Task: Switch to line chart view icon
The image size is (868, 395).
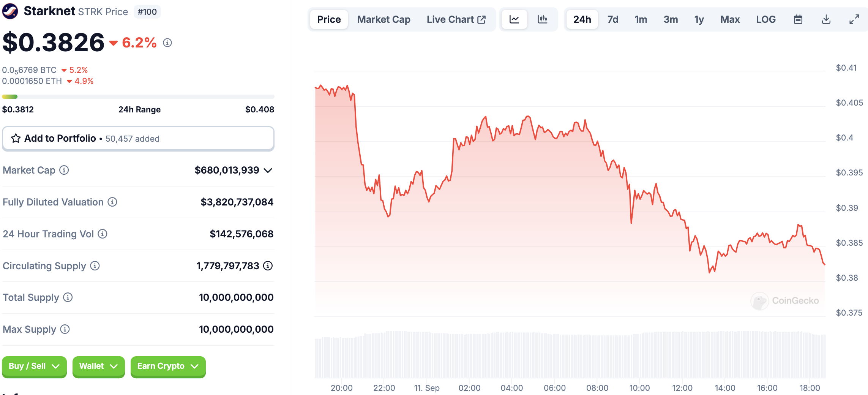Action: [x=514, y=19]
